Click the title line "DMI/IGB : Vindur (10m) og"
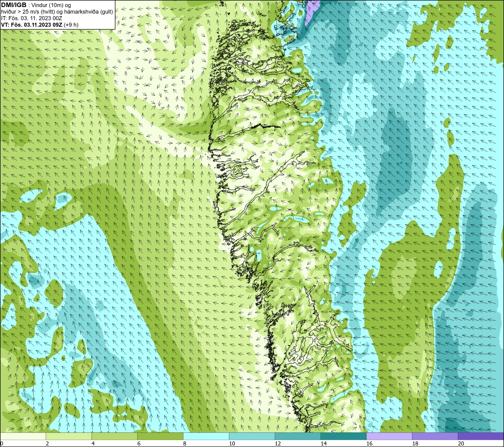This screenshot has width=504, height=447. pos(36,5)
